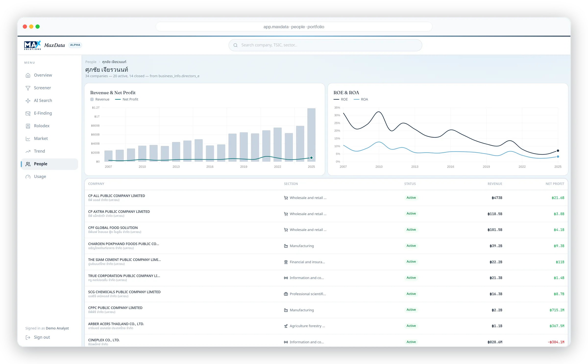Sort table by Revenue column header
Viewport: 588px width, 364px height.
[495, 184]
